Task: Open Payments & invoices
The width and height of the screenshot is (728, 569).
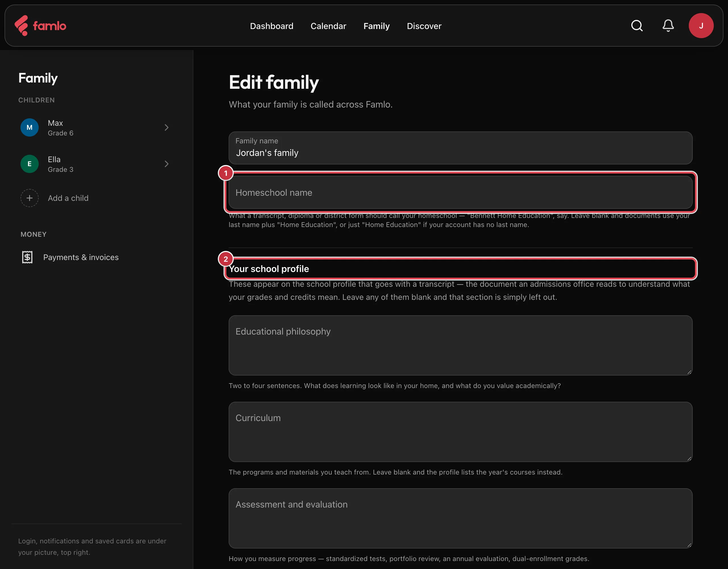Action: click(x=81, y=257)
